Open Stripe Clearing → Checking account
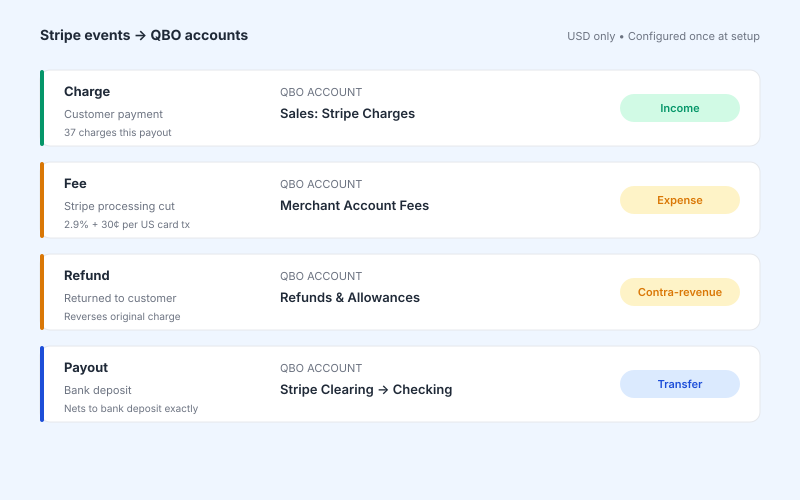 coord(366,389)
